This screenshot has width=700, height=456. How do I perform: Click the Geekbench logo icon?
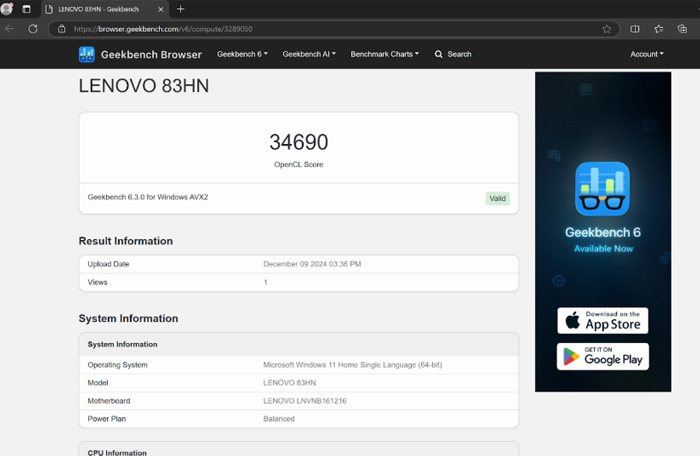[87, 54]
